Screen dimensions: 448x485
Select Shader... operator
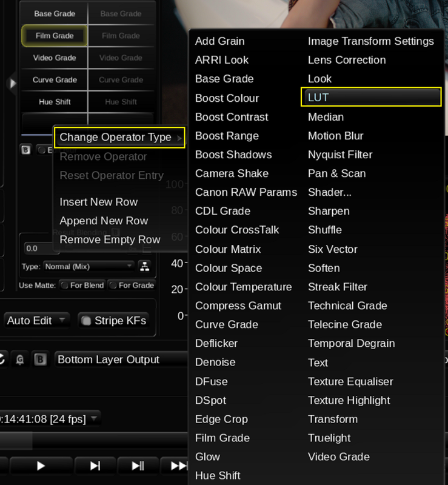coord(330,192)
